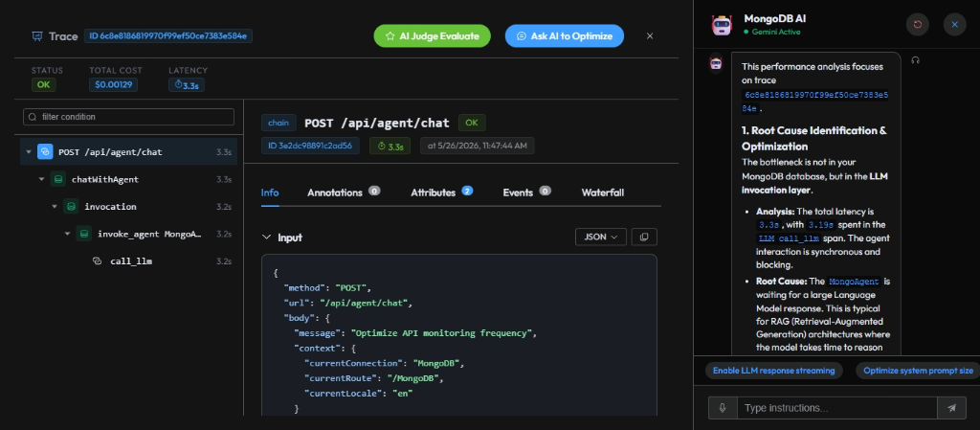Switch to the Waterfall tab
The image size is (980, 430).
[x=603, y=192]
